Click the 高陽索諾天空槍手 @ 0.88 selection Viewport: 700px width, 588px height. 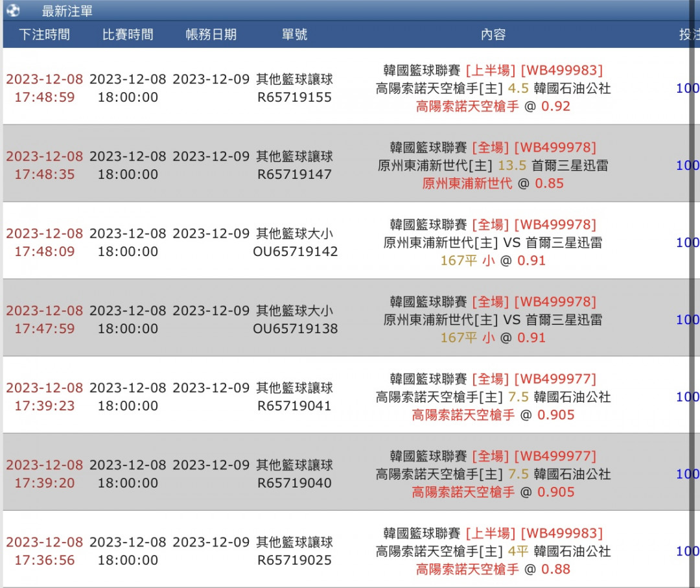point(493,570)
